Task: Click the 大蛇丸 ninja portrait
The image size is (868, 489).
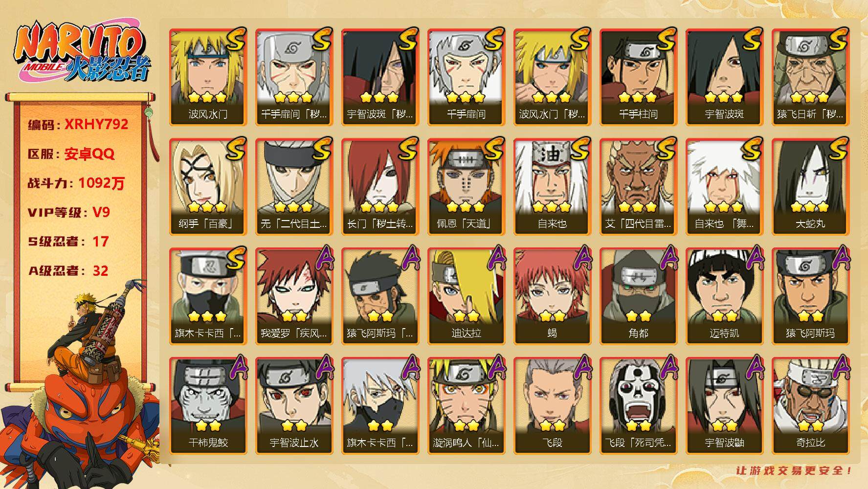Action: coord(810,186)
